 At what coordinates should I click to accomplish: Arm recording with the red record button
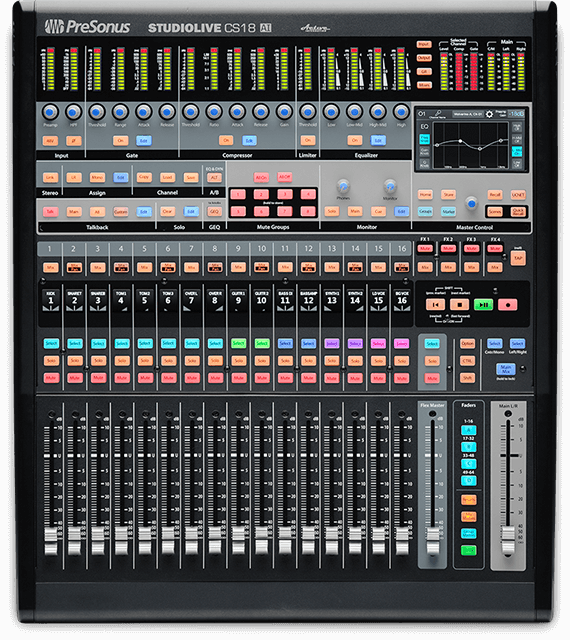pos(508,305)
